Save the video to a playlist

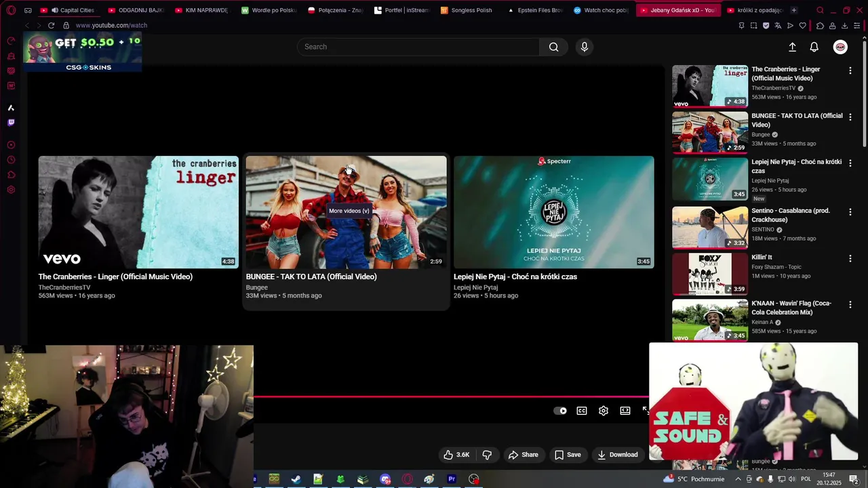[568, 455]
